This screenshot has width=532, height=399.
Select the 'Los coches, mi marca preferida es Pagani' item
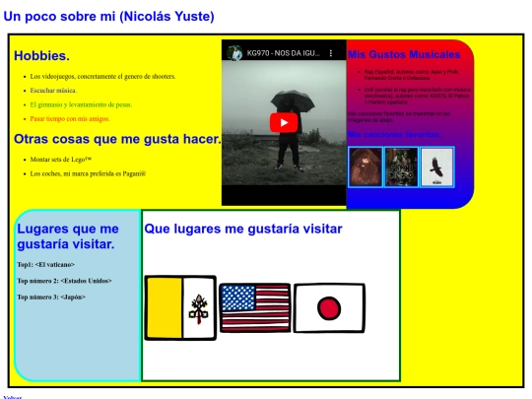[x=88, y=173]
